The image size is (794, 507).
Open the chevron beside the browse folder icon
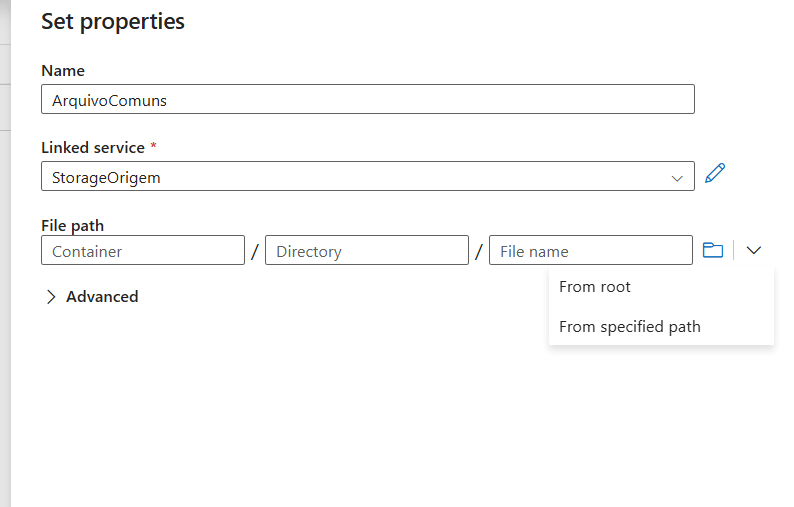coord(754,250)
